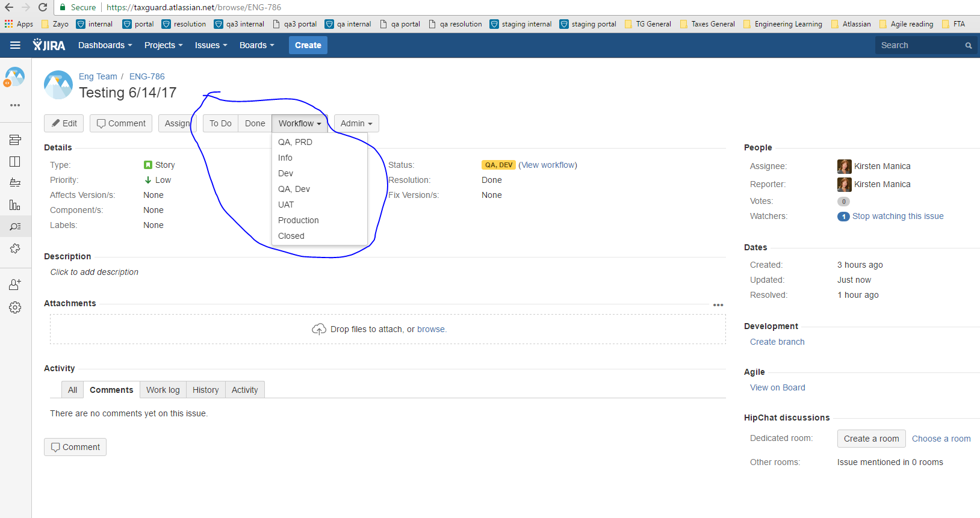Open the Releases ship icon in sidebar
Screen dimensions: 980x518
click(x=15, y=182)
